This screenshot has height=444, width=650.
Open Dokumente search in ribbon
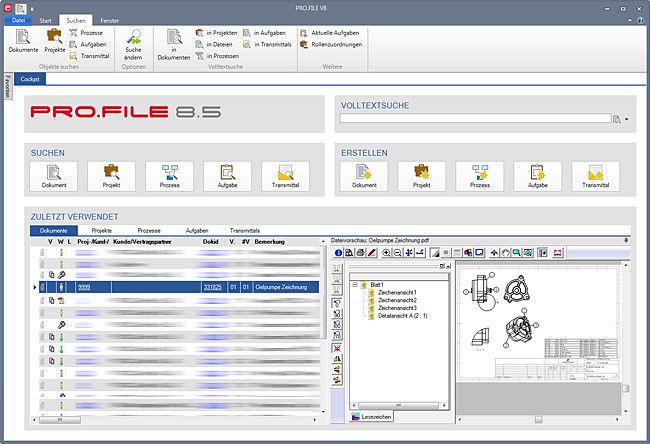point(23,41)
